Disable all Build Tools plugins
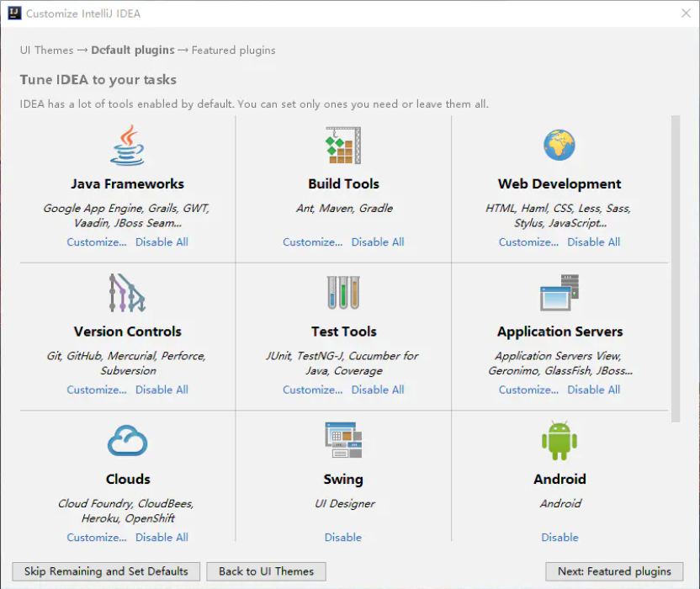 (x=378, y=242)
